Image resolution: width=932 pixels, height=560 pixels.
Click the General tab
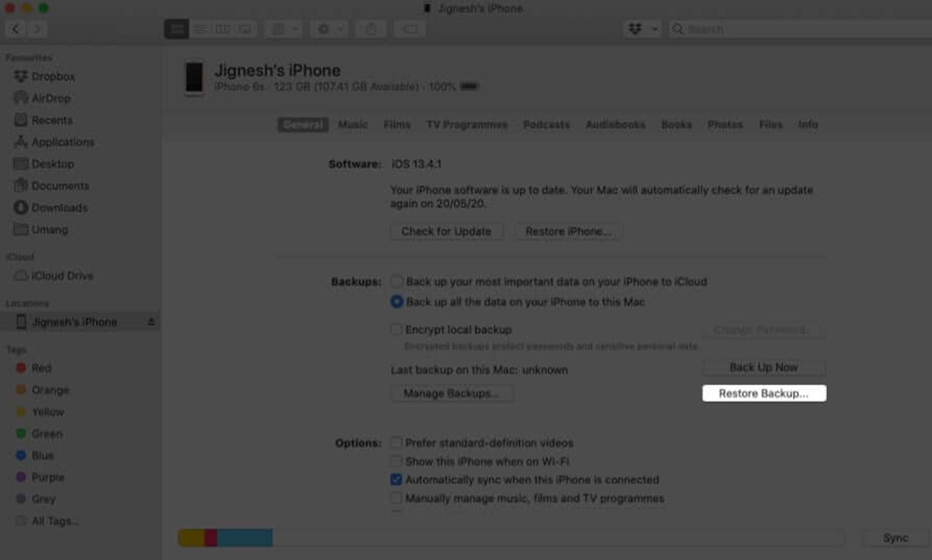click(x=303, y=125)
